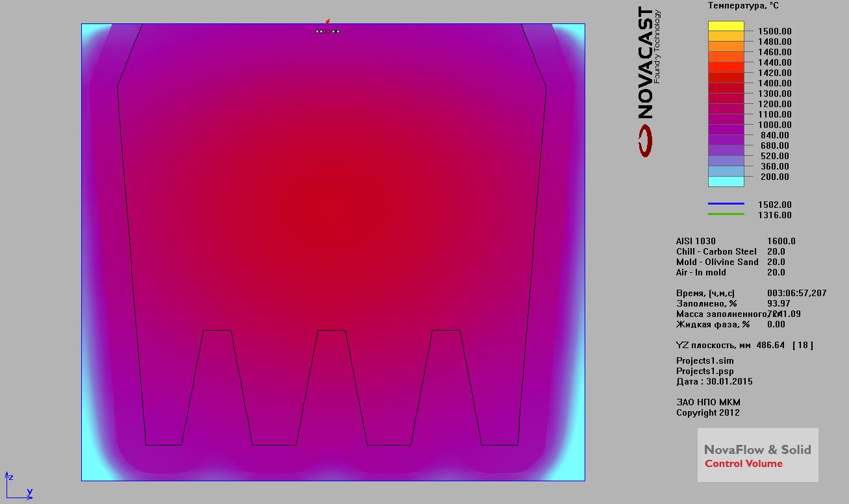Select the 520.00 scale label

click(775, 156)
